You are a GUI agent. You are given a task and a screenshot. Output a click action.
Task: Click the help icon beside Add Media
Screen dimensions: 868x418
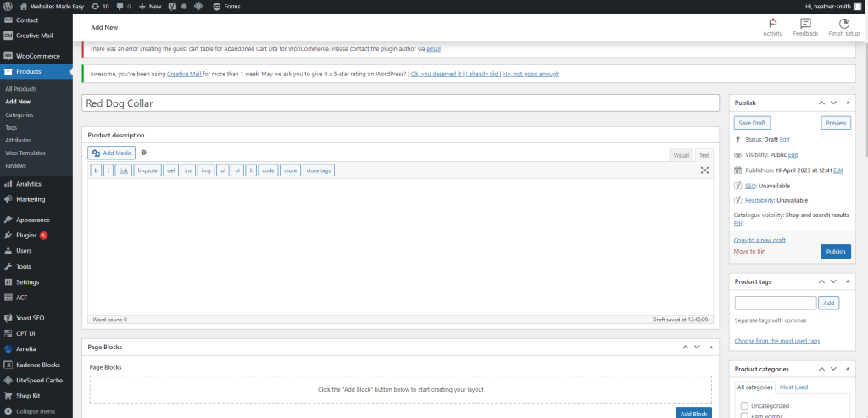click(x=144, y=153)
